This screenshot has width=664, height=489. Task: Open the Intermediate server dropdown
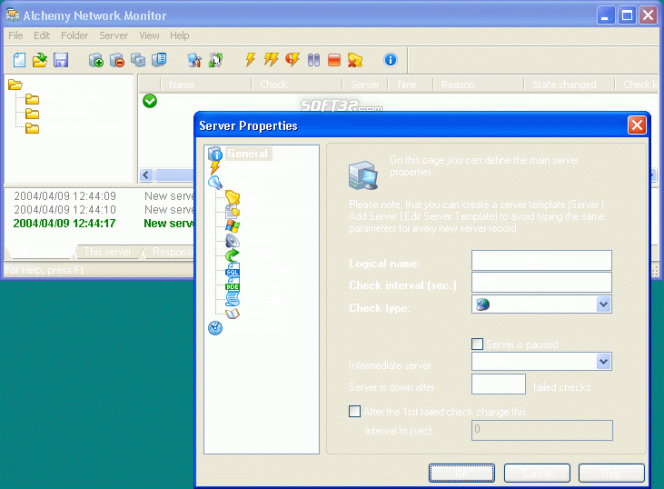coord(603,362)
